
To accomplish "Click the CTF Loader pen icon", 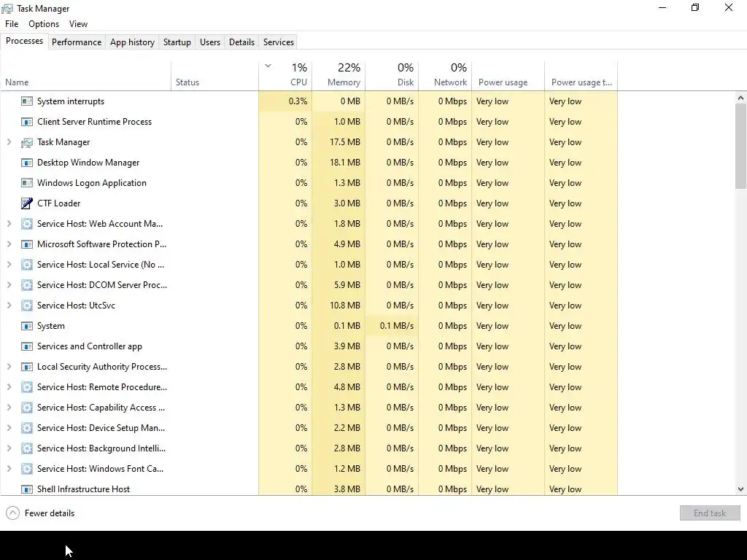I will pyautogui.click(x=27, y=203).
